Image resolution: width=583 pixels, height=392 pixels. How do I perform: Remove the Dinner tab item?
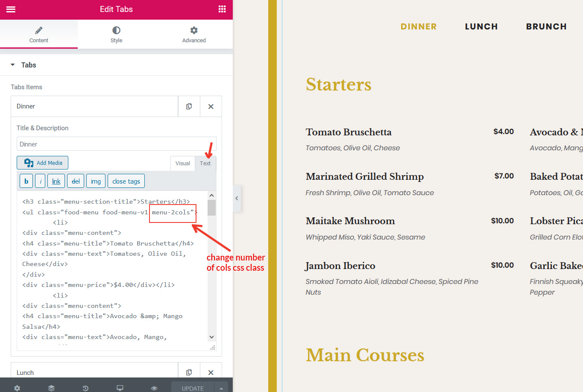coord(211,106)
